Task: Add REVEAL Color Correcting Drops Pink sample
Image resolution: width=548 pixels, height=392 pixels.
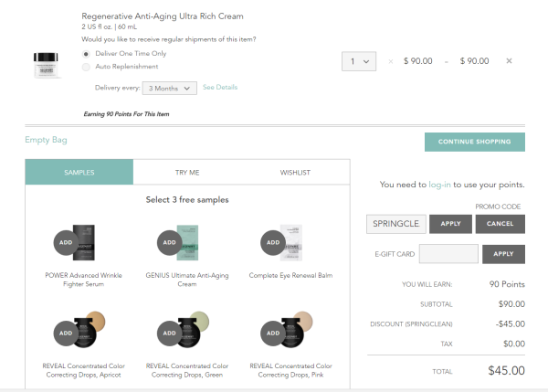Action: tap(273, 333)
